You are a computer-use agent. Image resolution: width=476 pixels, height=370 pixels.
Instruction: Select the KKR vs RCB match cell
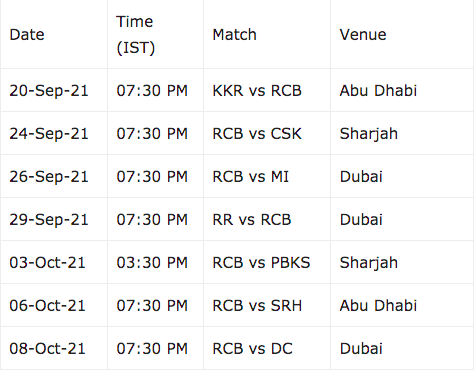pos(267,90)
